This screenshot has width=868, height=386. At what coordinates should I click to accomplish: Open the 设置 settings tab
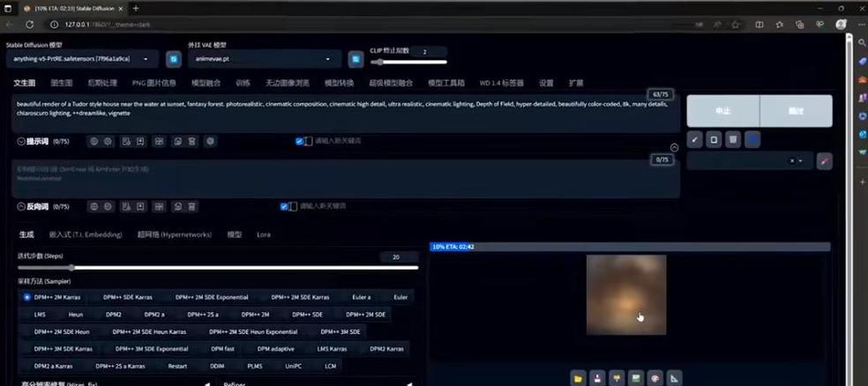546,83
